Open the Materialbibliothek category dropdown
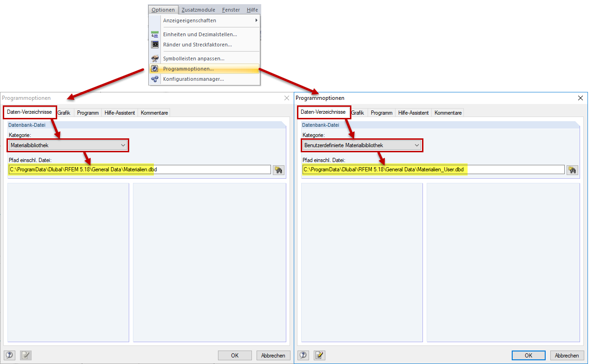This screenshot has height=364, width=594. point(68,145)
